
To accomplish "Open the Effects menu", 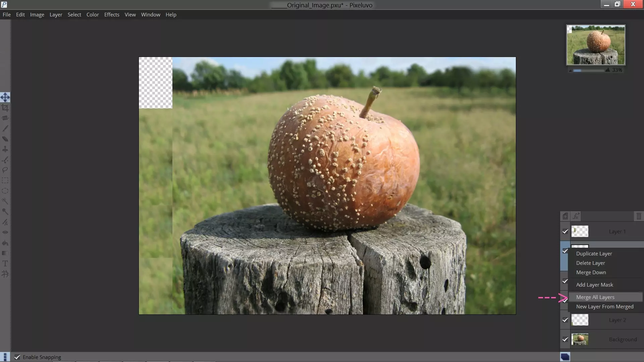I will [112, 15].
